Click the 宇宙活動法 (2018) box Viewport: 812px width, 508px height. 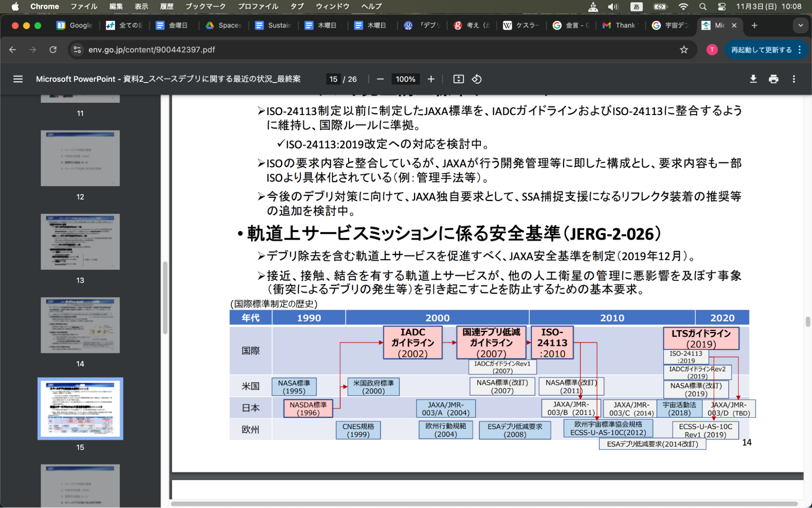[679, 408]
